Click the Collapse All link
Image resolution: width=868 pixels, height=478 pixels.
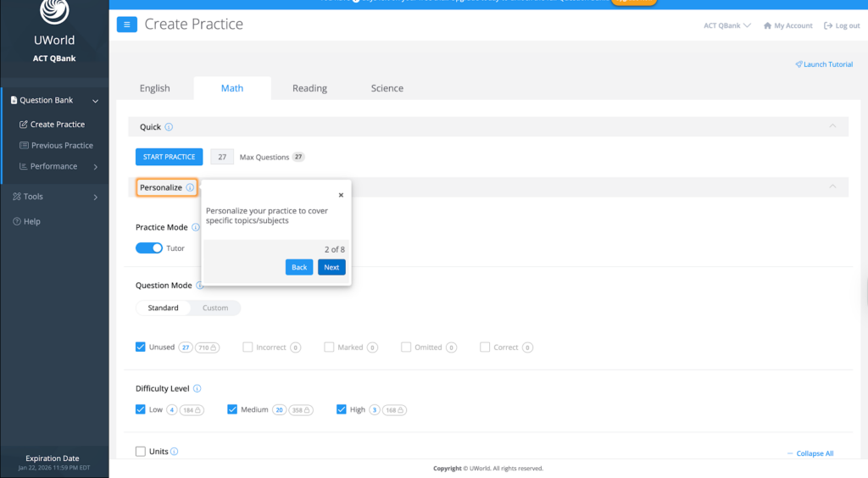[810, 453]
